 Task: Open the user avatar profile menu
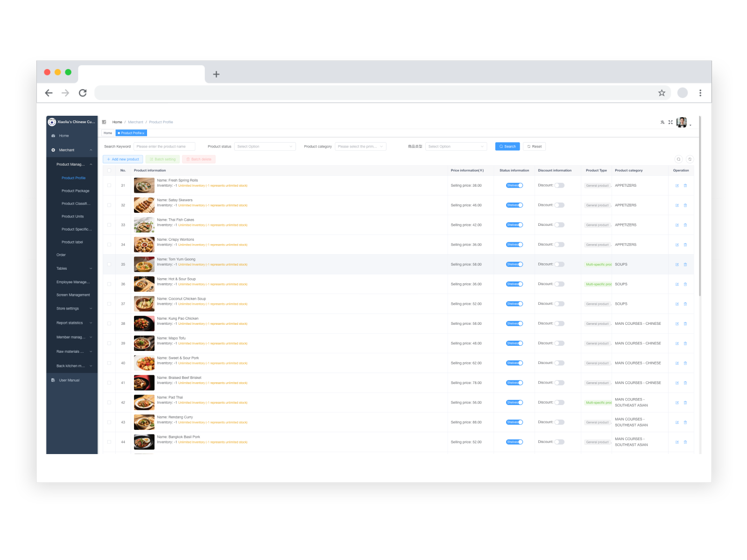[682, 122]
